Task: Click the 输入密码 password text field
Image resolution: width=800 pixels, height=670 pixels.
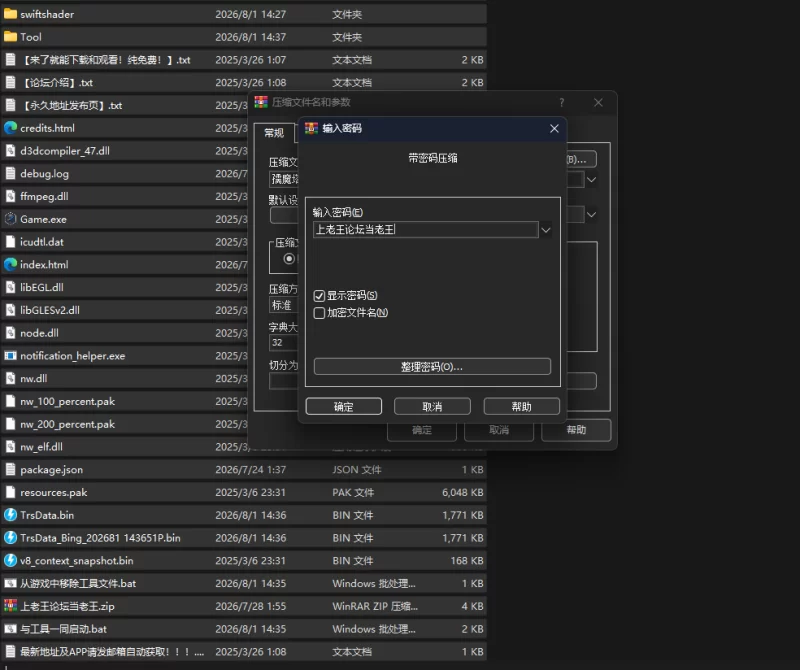Action: 426,230
